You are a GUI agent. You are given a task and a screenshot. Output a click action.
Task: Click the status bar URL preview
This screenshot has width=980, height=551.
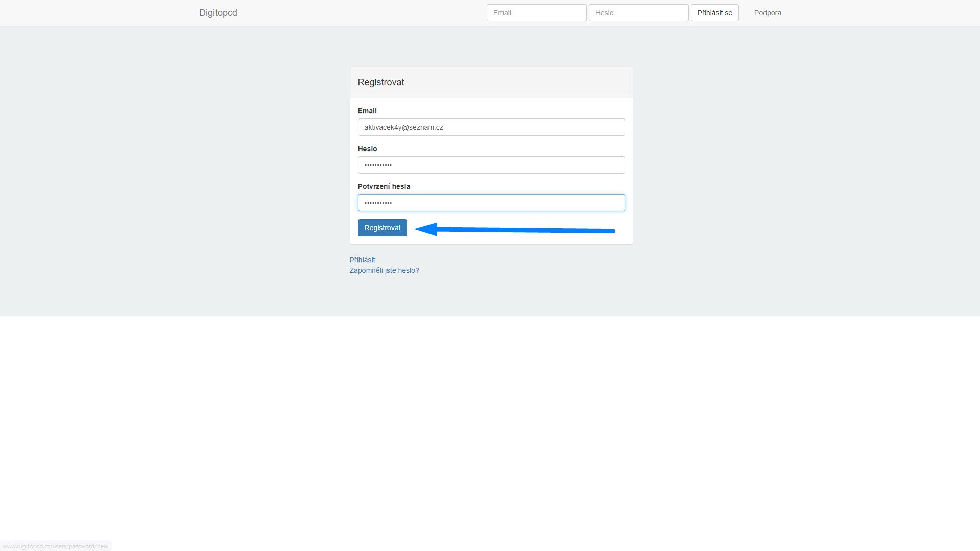[55, 546]
